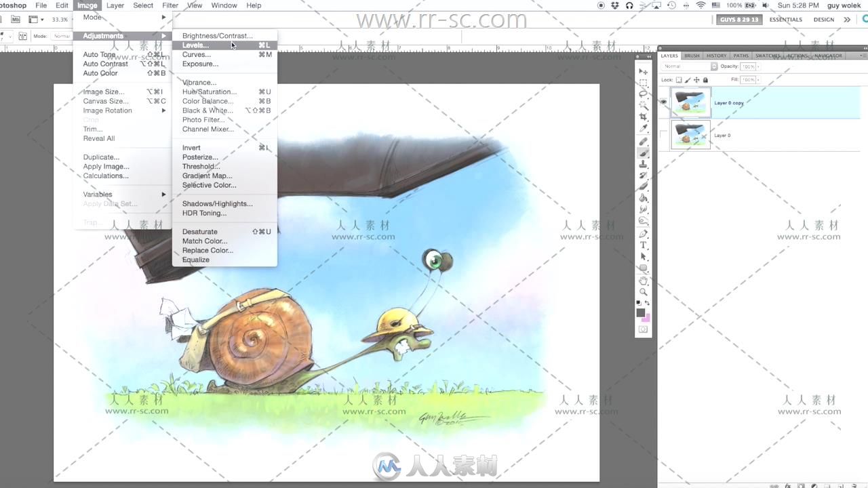This screenshot has width=868, height=488.
Task: Select the Healing Brush tool
Action: click(x=644, y=141)
